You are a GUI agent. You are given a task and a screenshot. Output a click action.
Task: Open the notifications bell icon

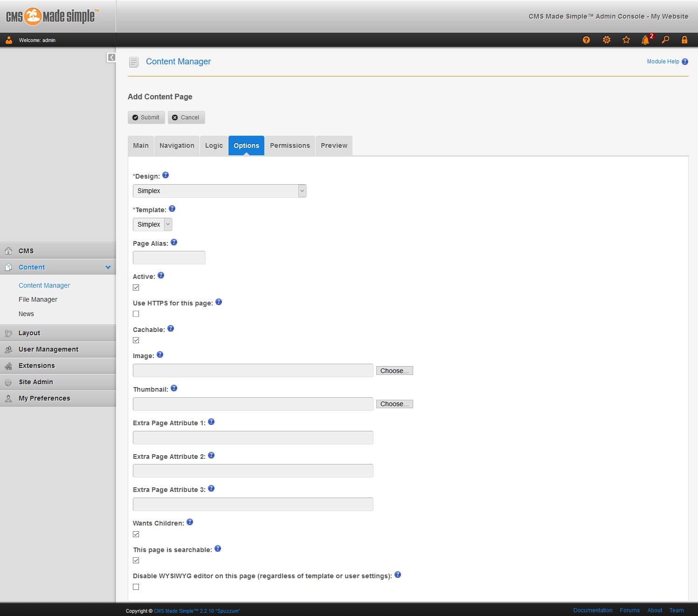pyautogui.click(x=646, y=40)
